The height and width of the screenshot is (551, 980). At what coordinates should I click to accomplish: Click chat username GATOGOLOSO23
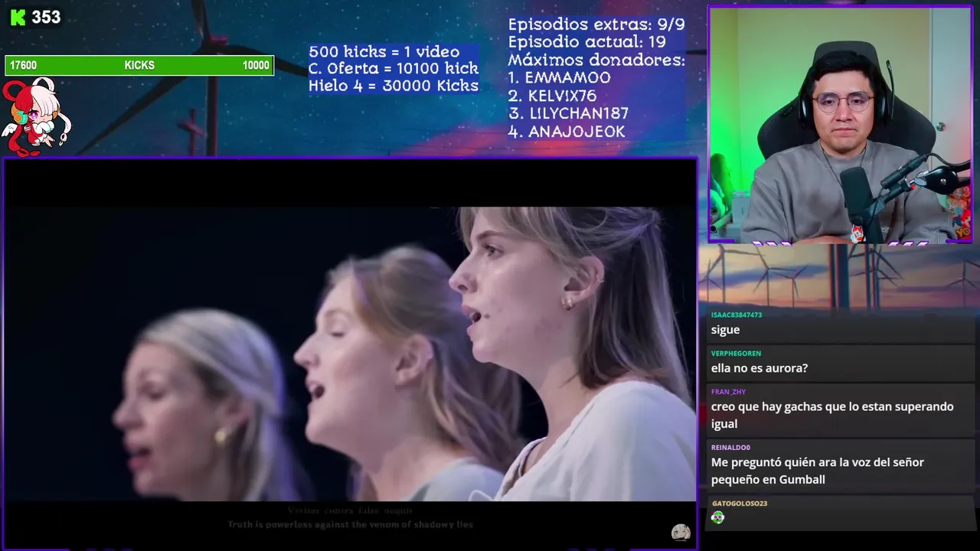[x=740, y=504]
